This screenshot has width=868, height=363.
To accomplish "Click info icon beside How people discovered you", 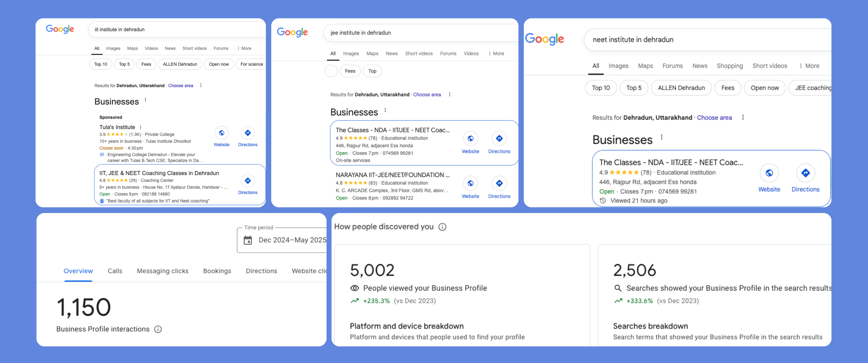I will 442,227.
